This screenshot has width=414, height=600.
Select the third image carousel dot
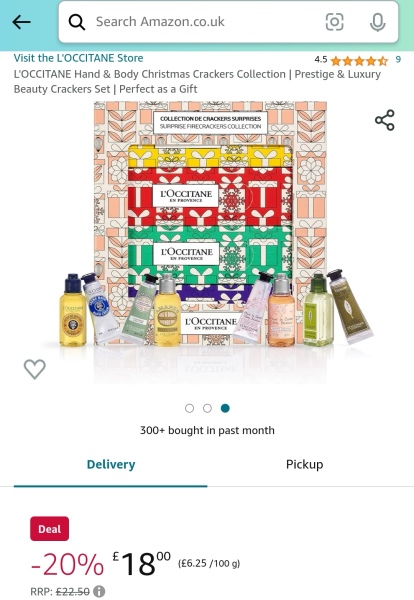coord(225,408)
